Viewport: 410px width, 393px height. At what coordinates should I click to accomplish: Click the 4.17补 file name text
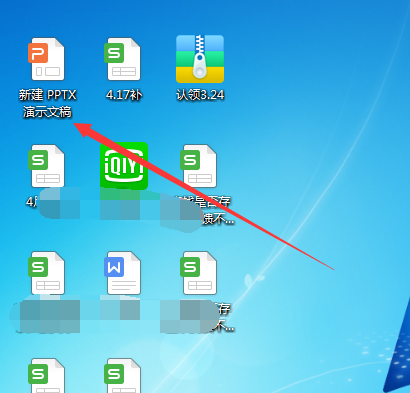pyautogui.click(x=124, y=95)
